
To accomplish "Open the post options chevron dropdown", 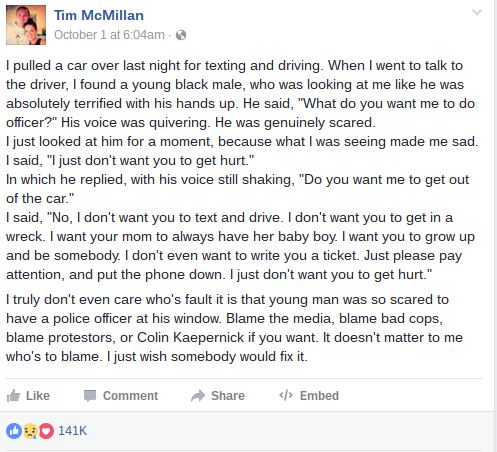I will (477, 13).
